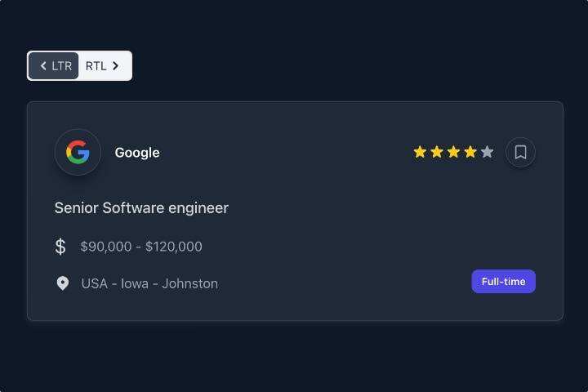The height and width of the screenshot is (392, 588).
Task: Click the left chevron beside LTR
Action: [x=42, y=65]
